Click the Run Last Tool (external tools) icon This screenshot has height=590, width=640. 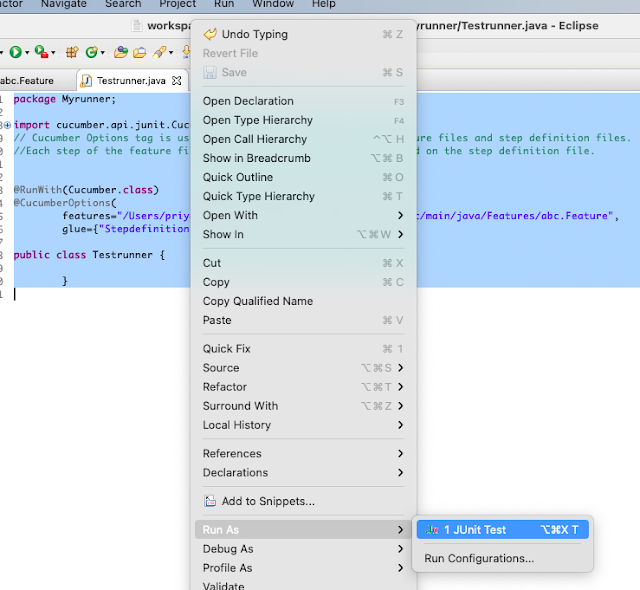click(x=41, y=52)
